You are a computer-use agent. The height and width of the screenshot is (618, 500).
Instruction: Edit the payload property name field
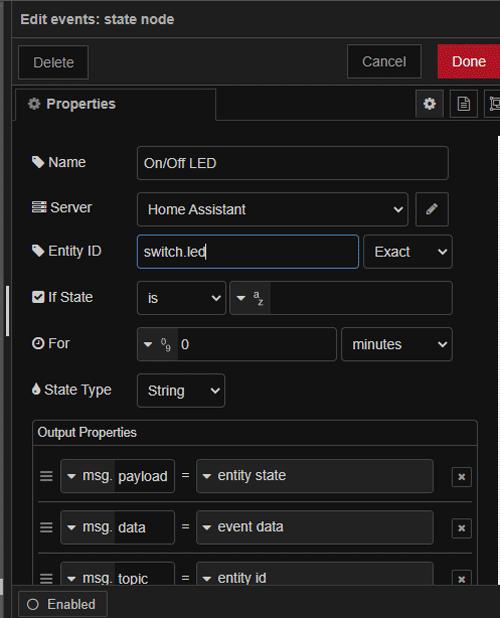coord(144,476)
